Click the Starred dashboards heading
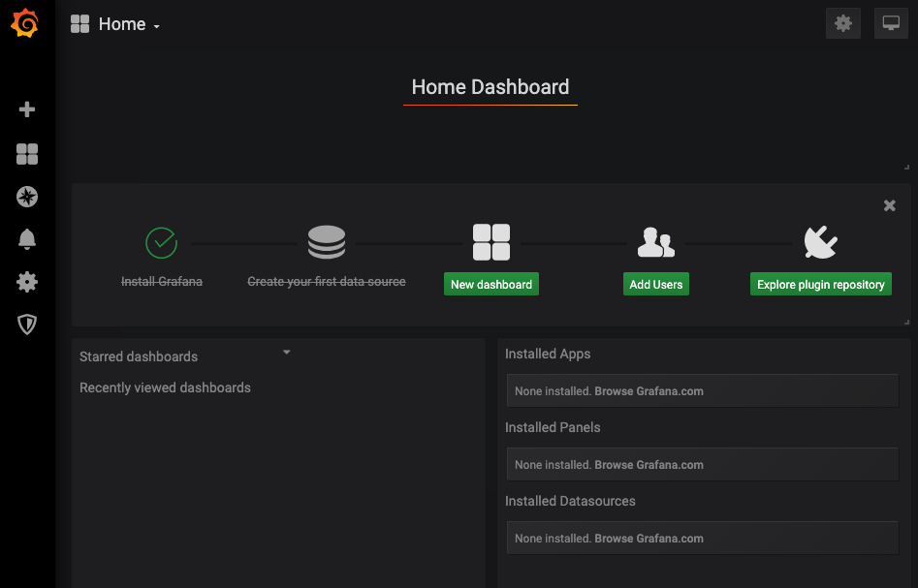Screen dimensions: 918x588 coord(139,356)
